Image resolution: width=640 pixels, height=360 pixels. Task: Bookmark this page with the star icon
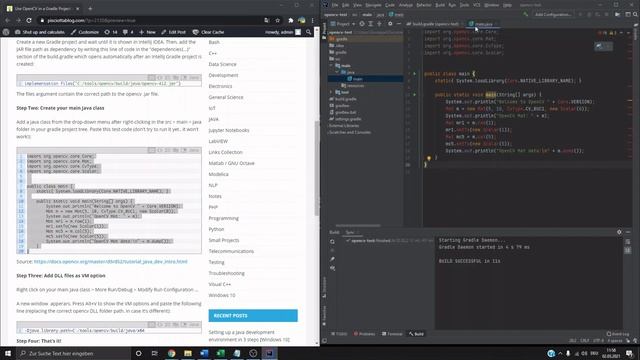(x=278, y=20)
